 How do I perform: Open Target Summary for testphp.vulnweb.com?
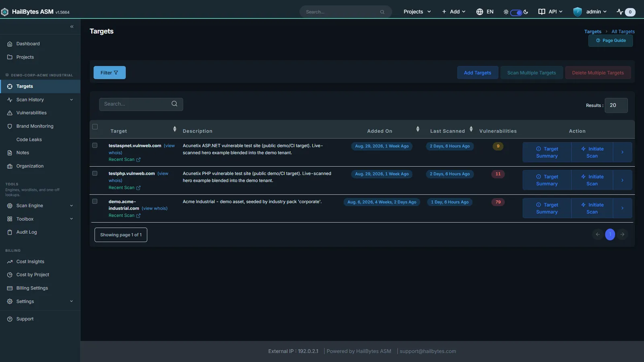click(547, 180)
